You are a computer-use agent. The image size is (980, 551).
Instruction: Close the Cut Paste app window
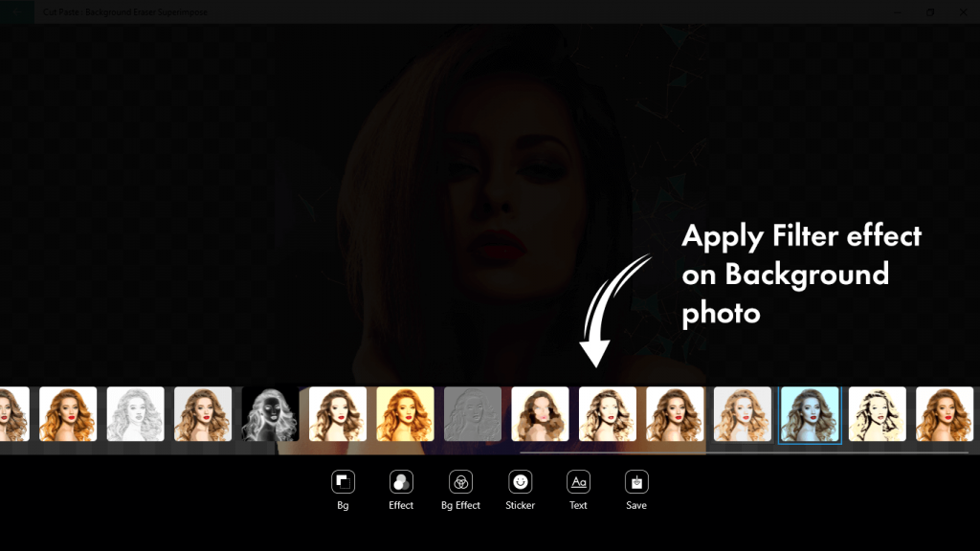963,11
